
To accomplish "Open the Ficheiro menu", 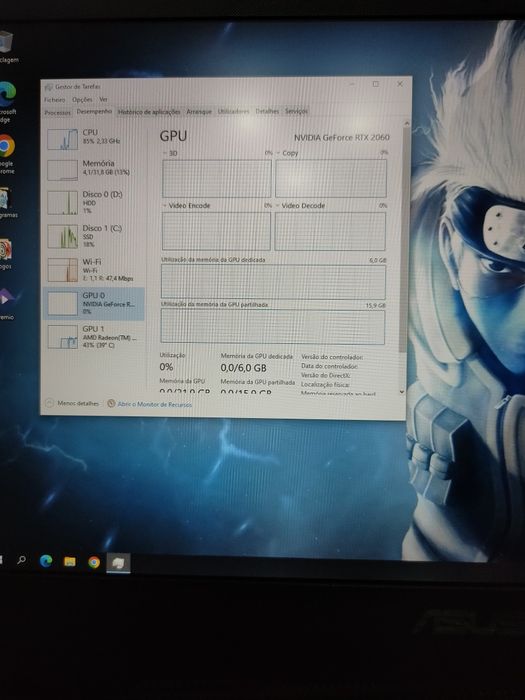I will [x=54, y=100].
